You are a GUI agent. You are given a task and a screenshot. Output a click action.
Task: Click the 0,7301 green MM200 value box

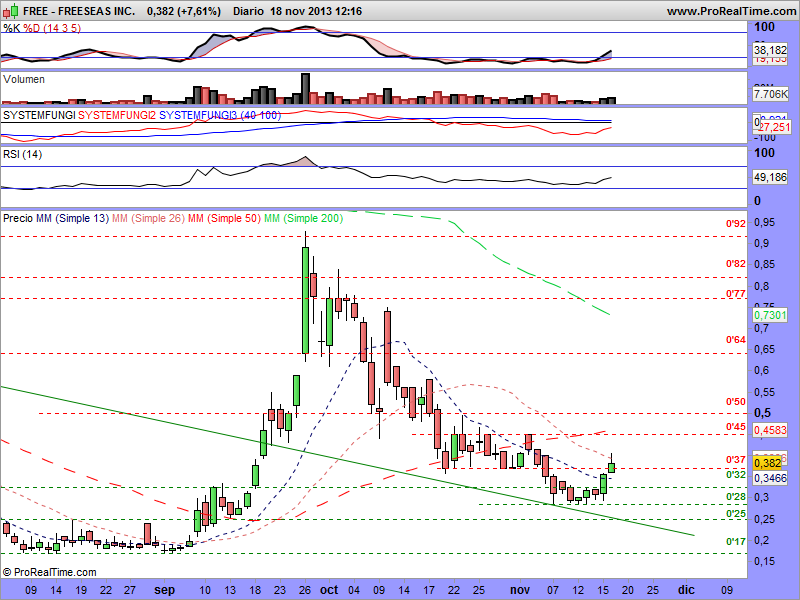pos(770,315)
